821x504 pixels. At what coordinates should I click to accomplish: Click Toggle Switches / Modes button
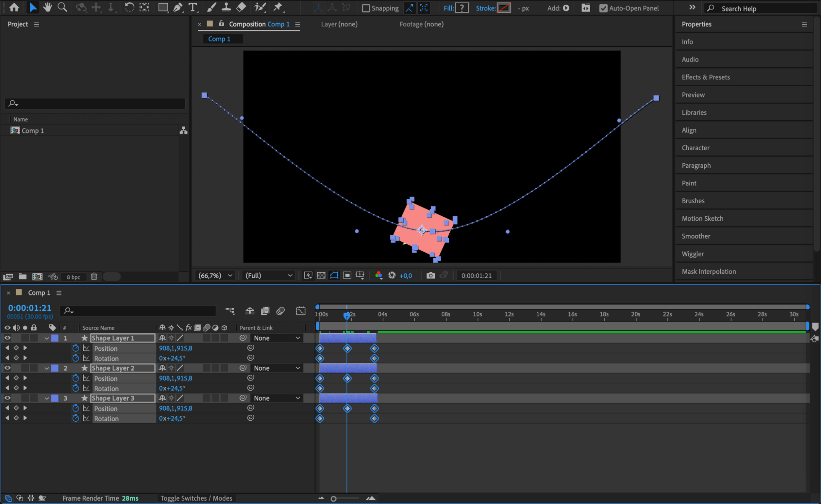(x=196, y=498)
